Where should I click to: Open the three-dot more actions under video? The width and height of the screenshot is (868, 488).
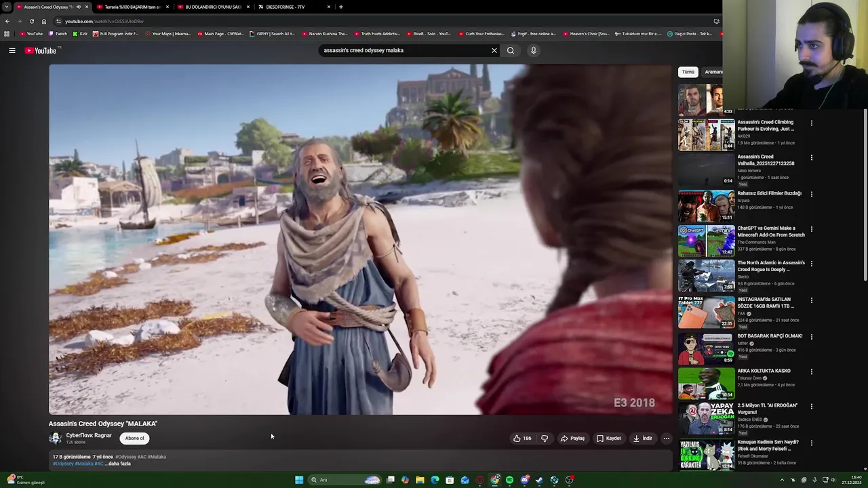(x=667, y=439)
